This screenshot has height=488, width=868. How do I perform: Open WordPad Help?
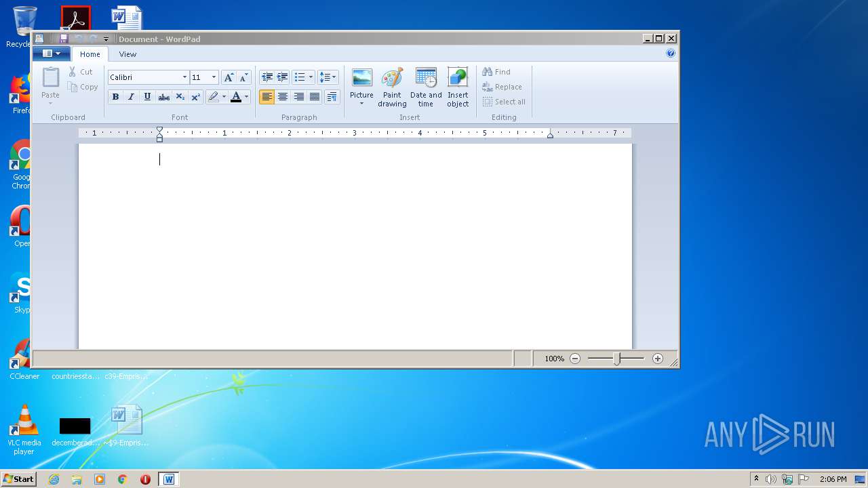671,54
